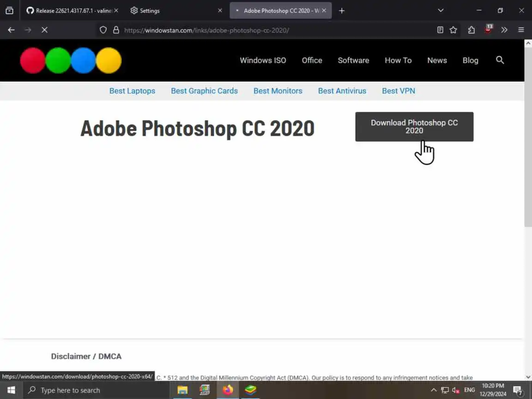Viewport: 532px width, 399px height.
Task: Click the Windowstan colored circles logo
Action: point(71,60)
